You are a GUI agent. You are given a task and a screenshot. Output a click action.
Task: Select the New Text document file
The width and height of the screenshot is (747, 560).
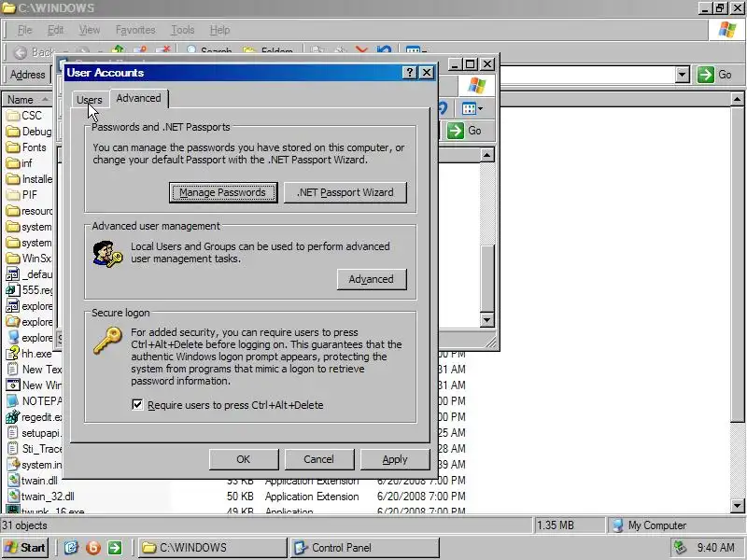point(35,369)
